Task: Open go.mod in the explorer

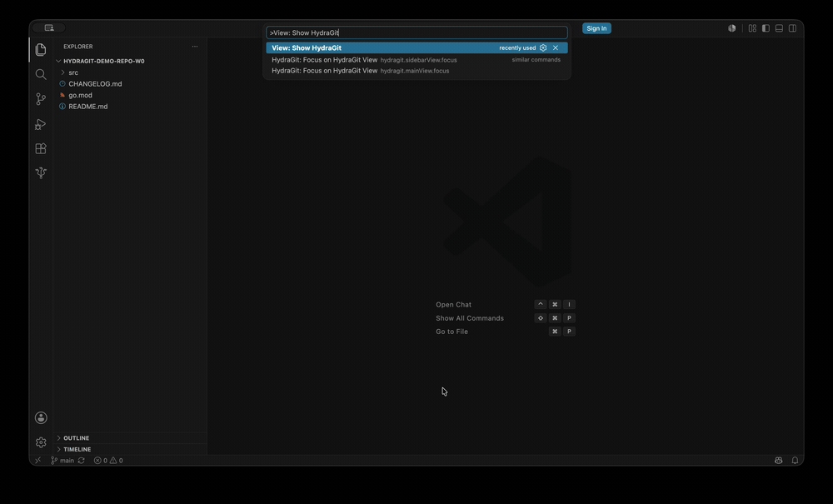Action: (x=80, y=95)
